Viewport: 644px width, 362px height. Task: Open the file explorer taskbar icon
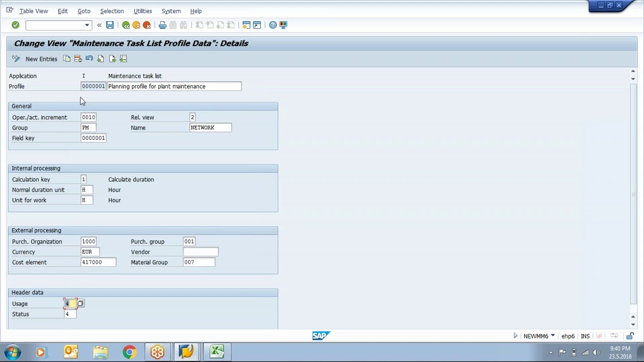(x=100, y=352)
